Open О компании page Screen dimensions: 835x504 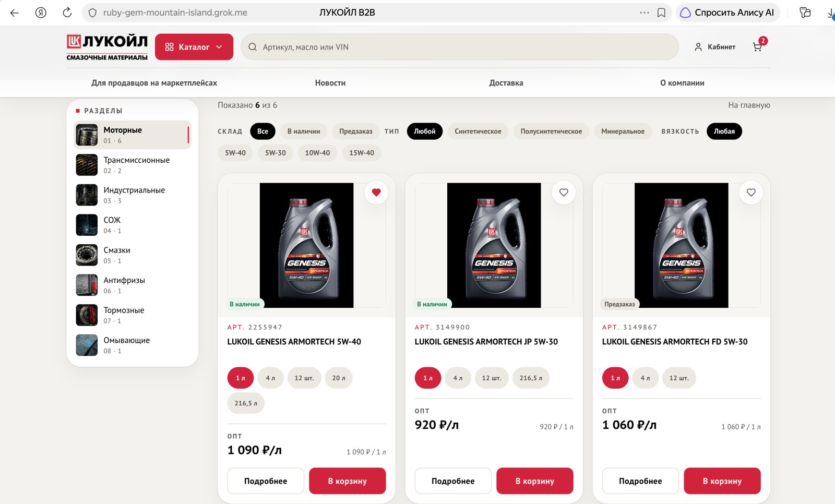(x=682, y=83)
